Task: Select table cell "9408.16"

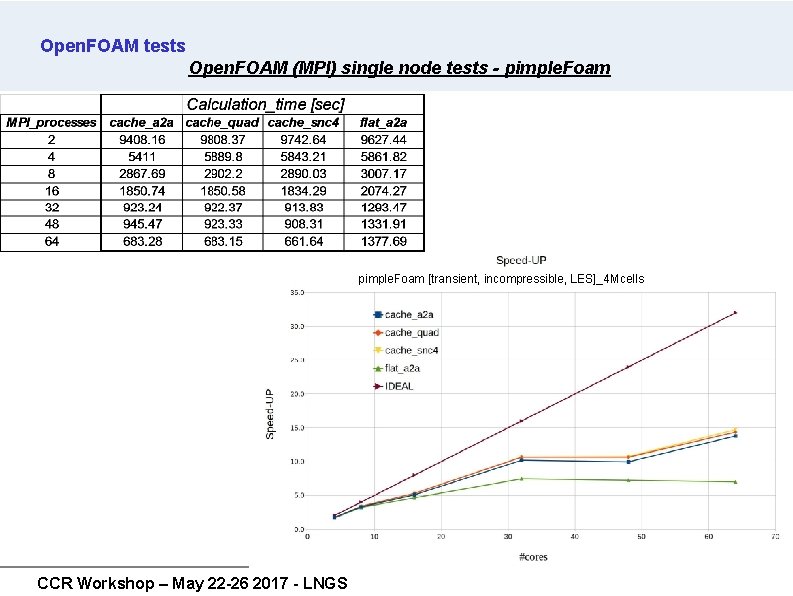Action: 142,140
